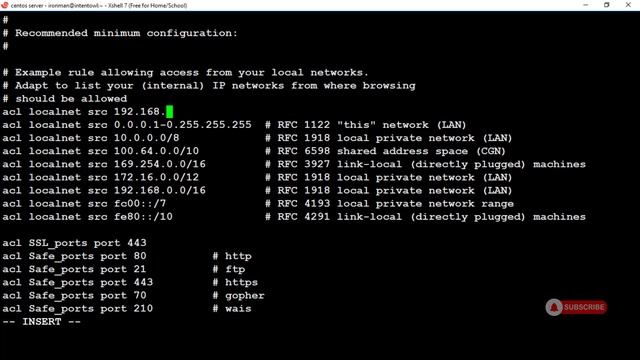Click the '172.16.0.0/12' network value
The width and height of the screenshot is (640, 360).
156,177
